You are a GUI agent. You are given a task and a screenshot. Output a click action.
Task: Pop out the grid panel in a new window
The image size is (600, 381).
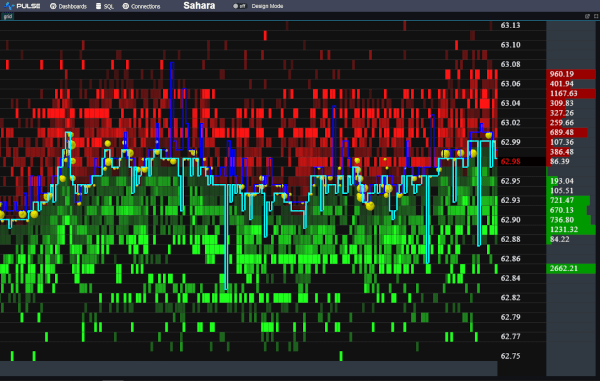[x=587, y=16]
